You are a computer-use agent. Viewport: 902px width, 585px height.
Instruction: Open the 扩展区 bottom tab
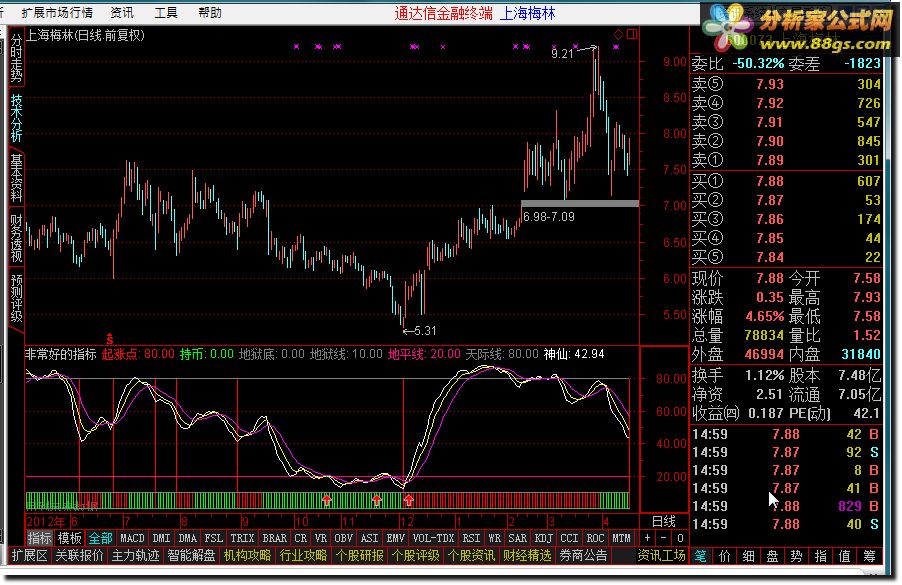tap(29, 556)
